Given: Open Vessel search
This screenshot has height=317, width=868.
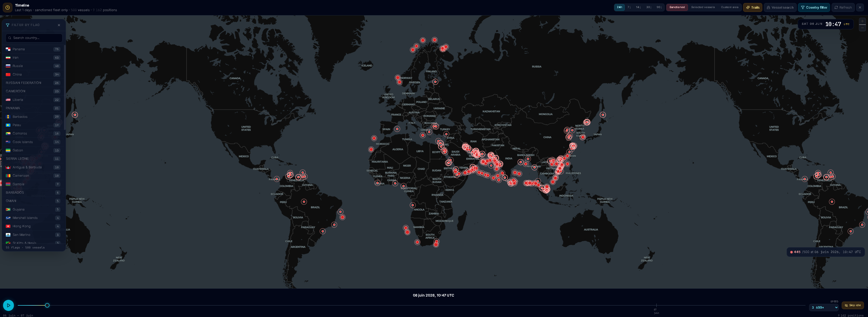Looking at the screenshot, I should tap(780, 7).
